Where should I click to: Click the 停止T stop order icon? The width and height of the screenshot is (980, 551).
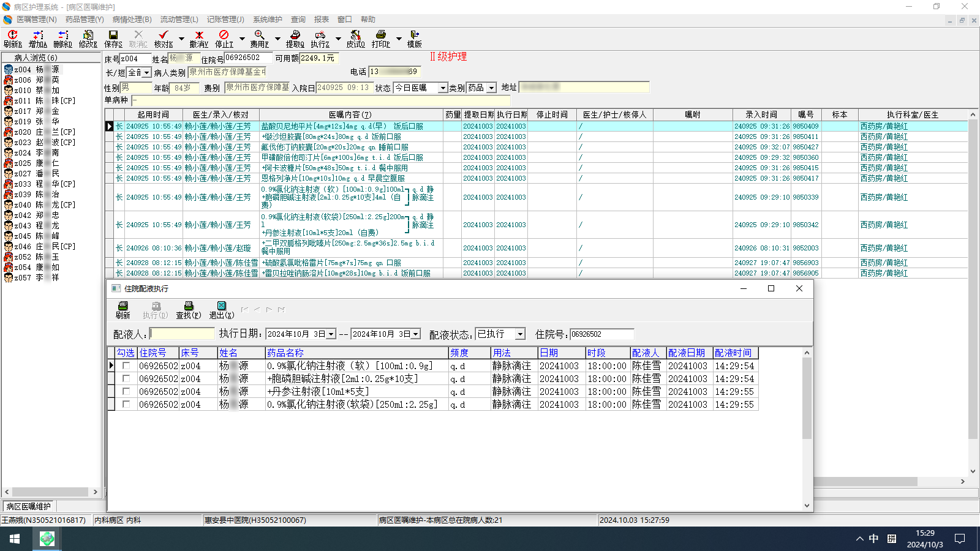[x=224, y=39]
